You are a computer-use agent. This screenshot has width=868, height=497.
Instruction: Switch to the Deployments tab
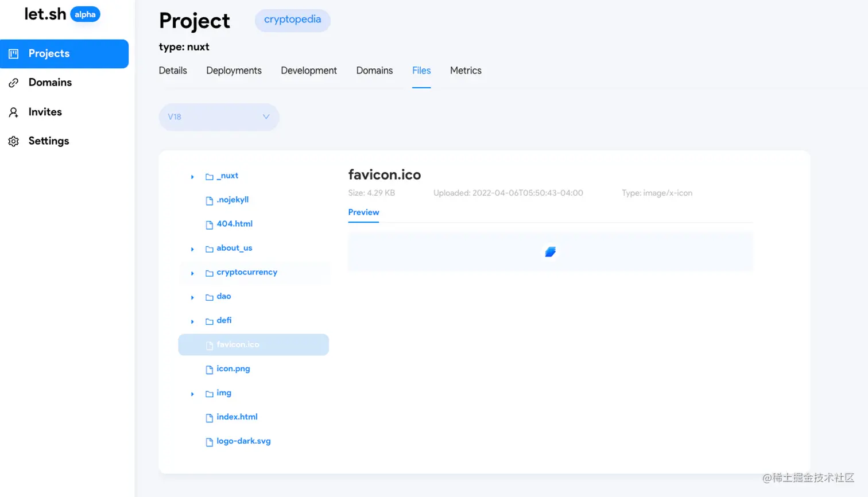(x=234, y=71)
